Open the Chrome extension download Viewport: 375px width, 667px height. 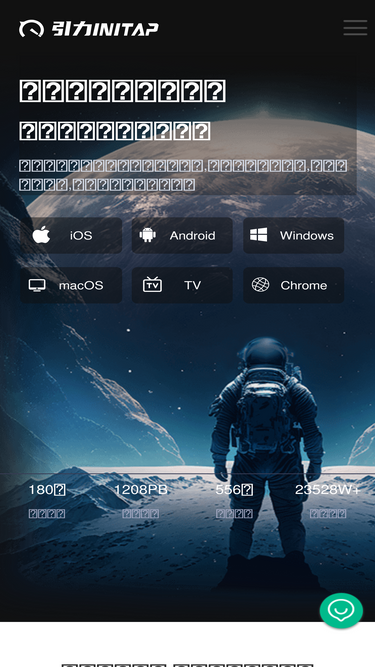pos(293,285)
